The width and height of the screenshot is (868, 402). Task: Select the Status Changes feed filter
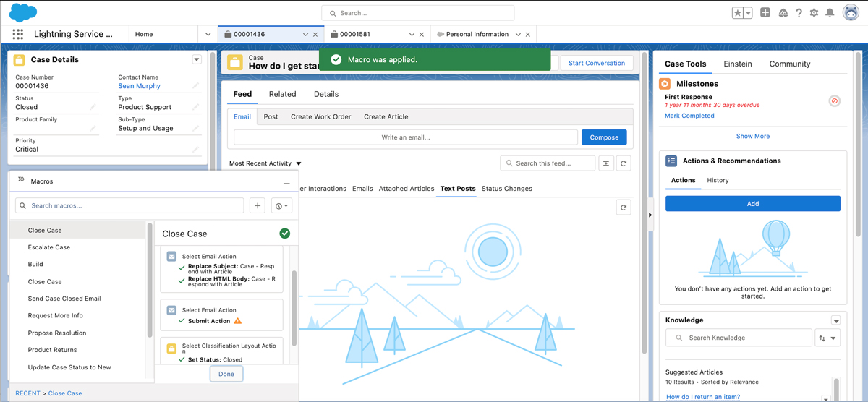[506, 189]
